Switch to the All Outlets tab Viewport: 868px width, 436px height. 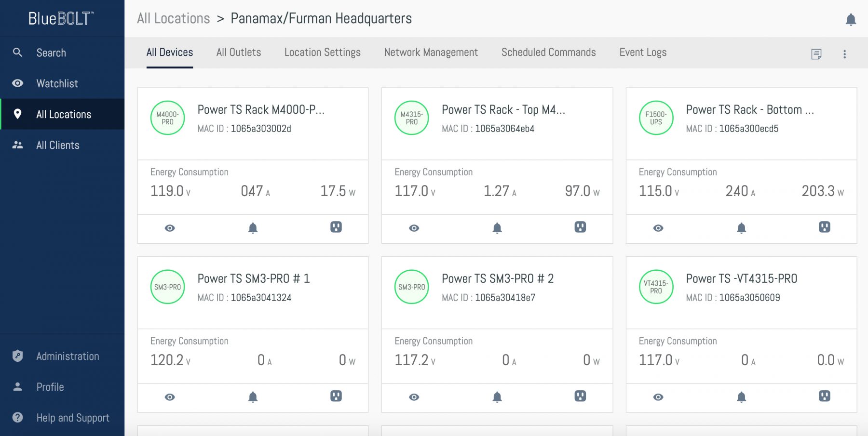click(239, 53)
